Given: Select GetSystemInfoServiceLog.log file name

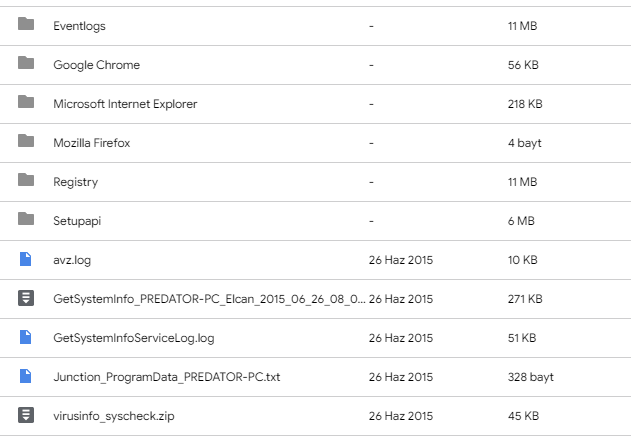Looking at the screenshot, I should [133, 338].
